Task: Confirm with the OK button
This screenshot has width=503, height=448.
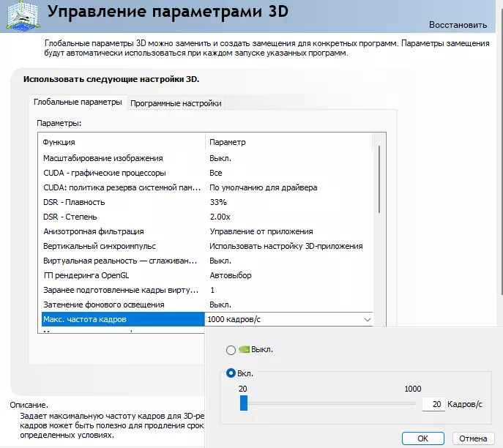Action: (422, 438)
